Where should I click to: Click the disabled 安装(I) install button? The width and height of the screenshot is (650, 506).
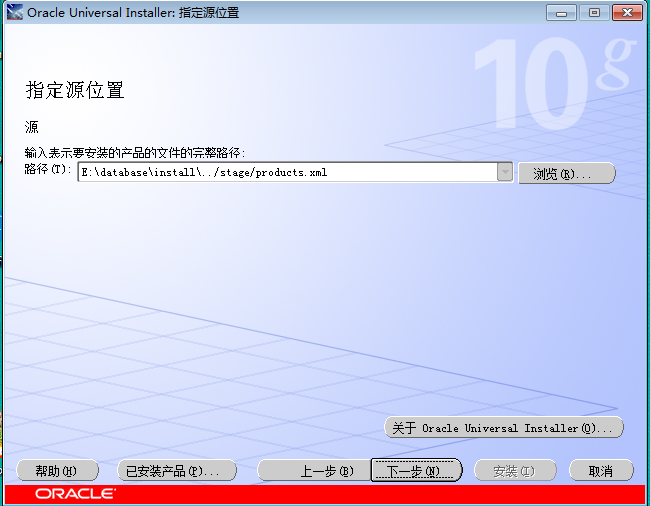[x=515, y=470]
